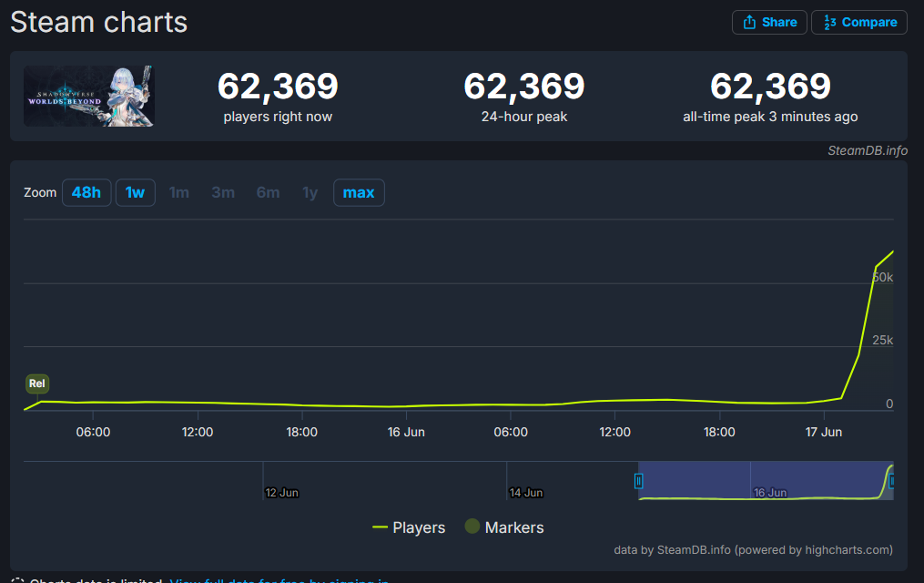Viewport: 924px width, 583px height.
Task: Click the 17 Jun x-axis label
Action: 824,432
